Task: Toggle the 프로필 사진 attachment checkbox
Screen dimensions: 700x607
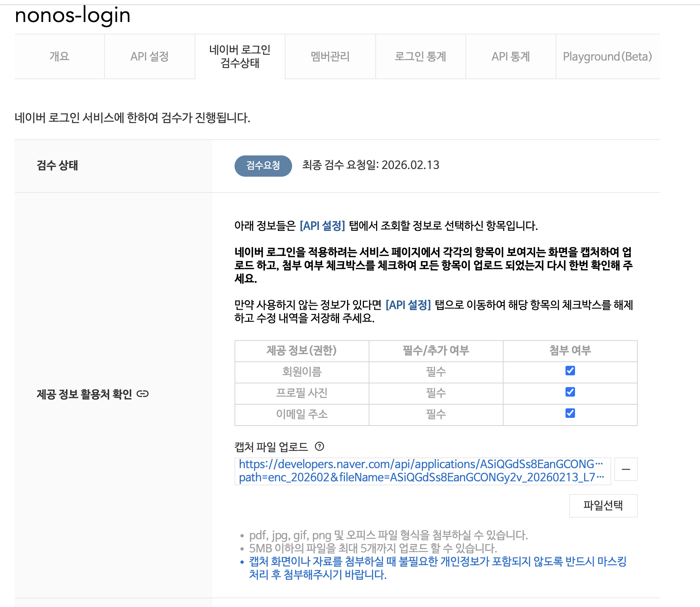Action: point(570,392)
